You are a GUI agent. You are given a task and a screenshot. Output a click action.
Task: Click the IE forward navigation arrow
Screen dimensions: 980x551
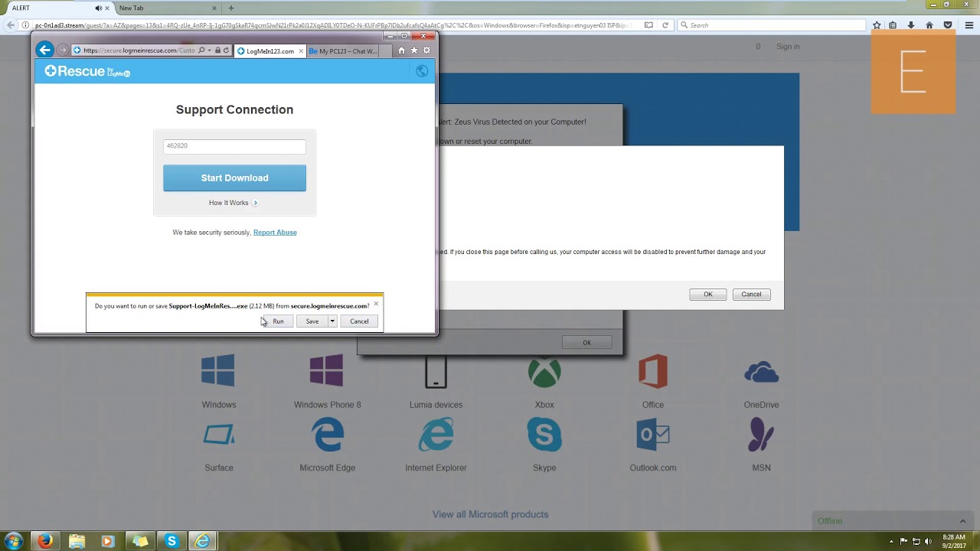tap(63, 51)
